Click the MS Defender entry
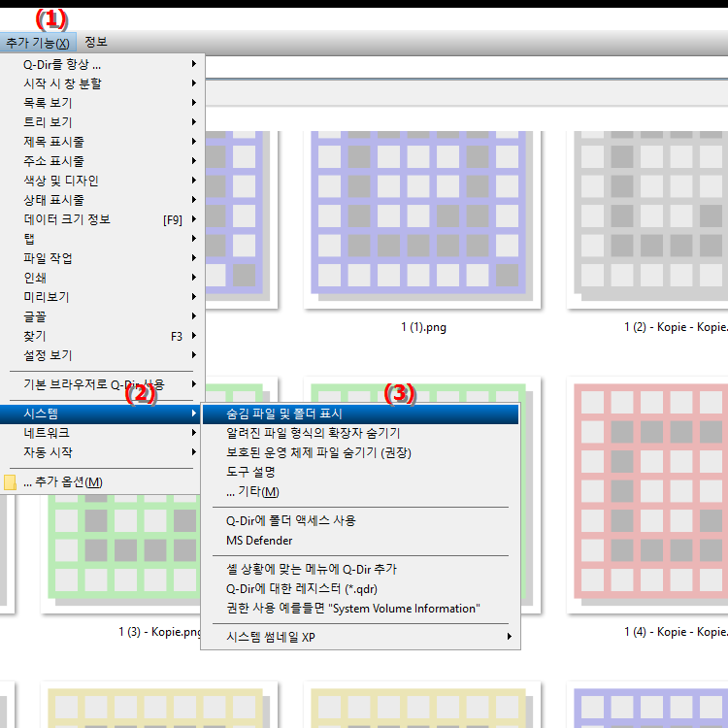Screen dimensions: 728x728 pos(360,541)
